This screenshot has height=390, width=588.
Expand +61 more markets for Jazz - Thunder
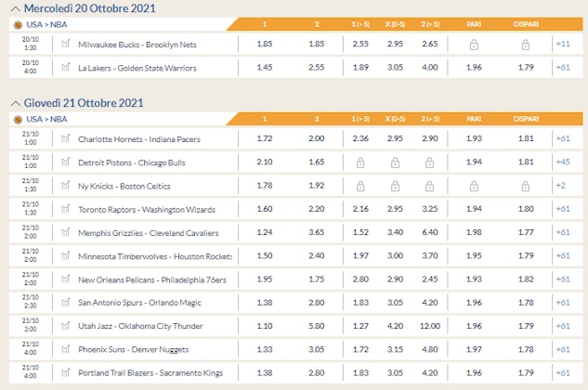coord(563,326)
